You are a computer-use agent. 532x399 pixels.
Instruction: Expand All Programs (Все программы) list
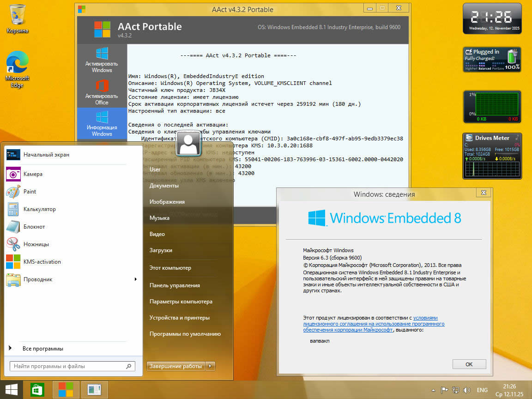[42, 349]
